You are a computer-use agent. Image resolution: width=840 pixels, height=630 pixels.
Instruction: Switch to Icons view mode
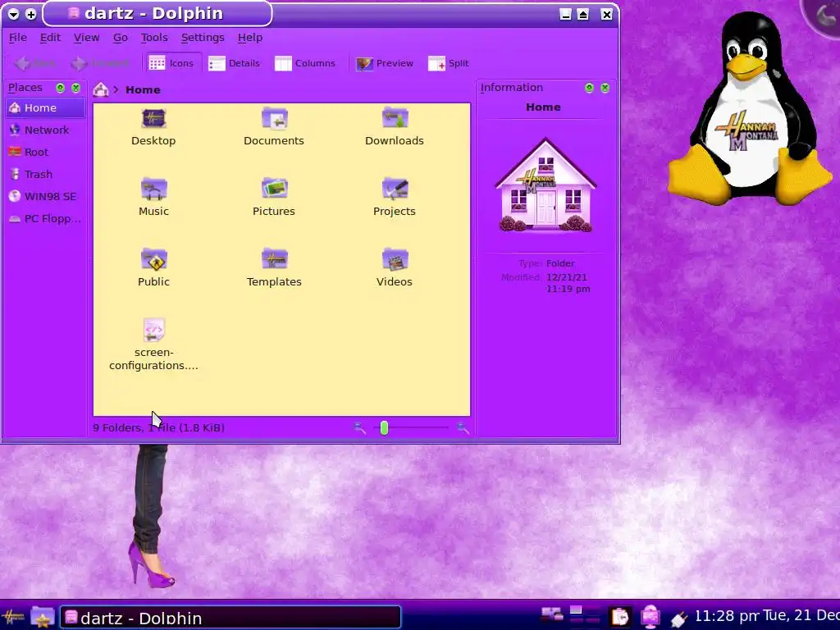pos(171,63)
